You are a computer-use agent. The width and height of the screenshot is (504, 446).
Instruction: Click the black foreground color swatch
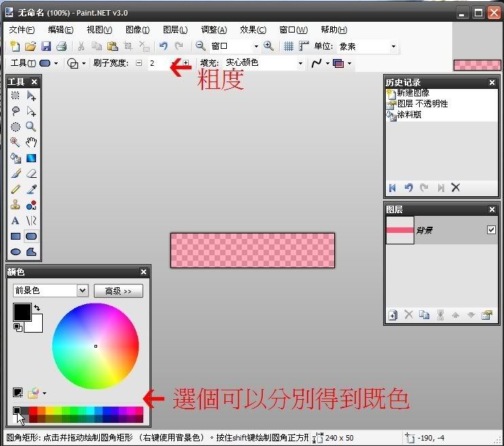[22, 312]
